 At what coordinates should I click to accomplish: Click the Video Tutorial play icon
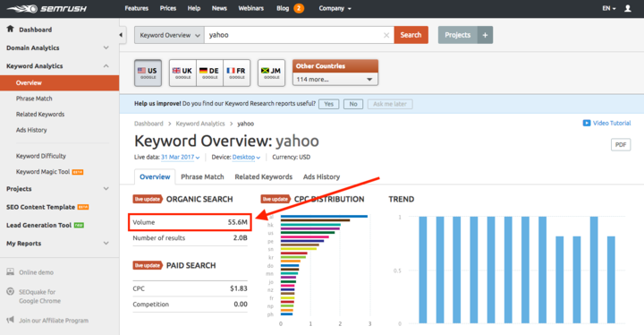[x=587, y=123]
